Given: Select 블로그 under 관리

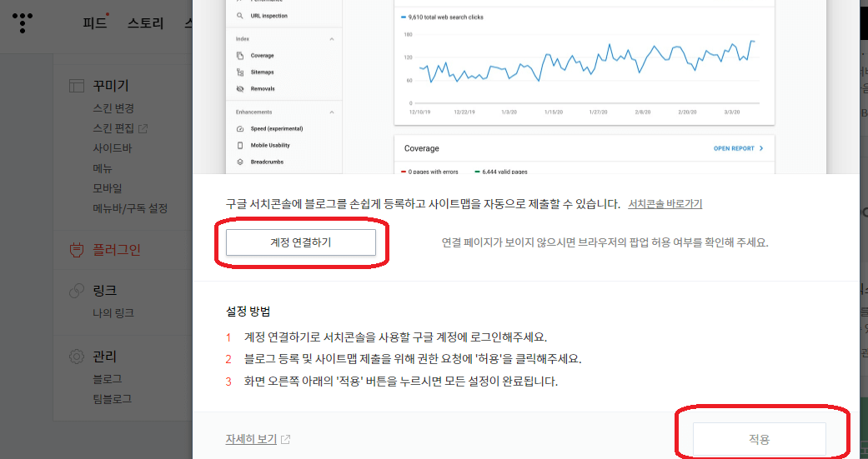Looking at the screenshot, I should point(108,379).
